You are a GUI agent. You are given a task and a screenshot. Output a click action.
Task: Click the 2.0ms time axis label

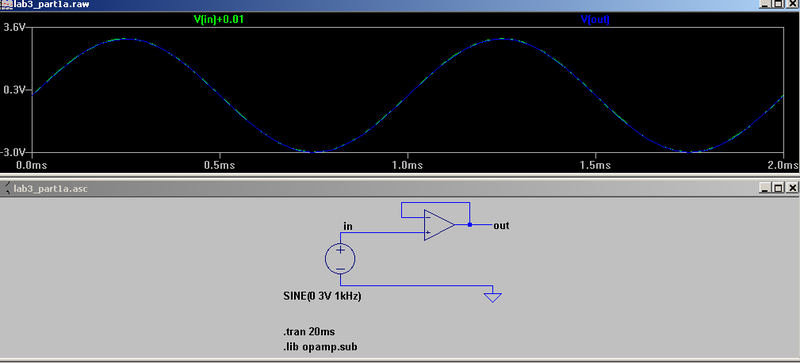pos(783,165)
